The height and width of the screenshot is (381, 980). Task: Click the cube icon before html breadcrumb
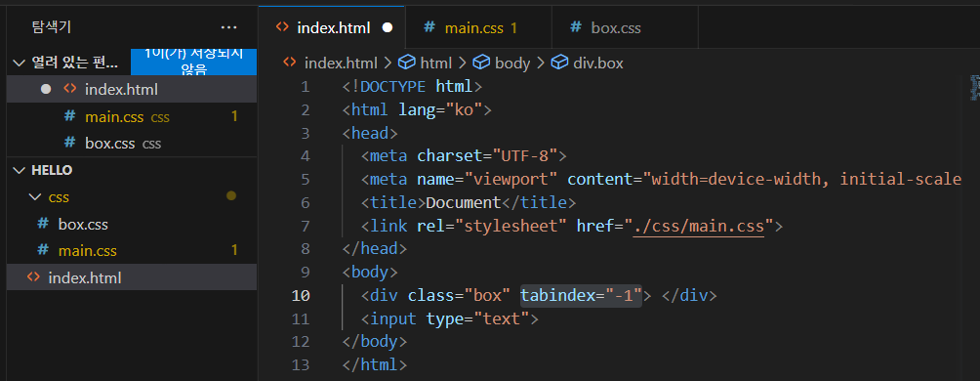[407, 63]
